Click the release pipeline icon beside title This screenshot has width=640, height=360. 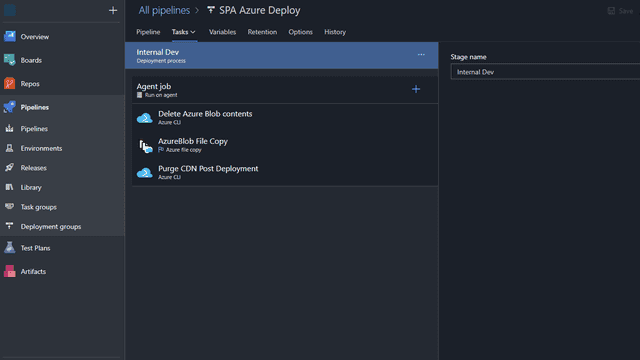[x=211, y=10]
